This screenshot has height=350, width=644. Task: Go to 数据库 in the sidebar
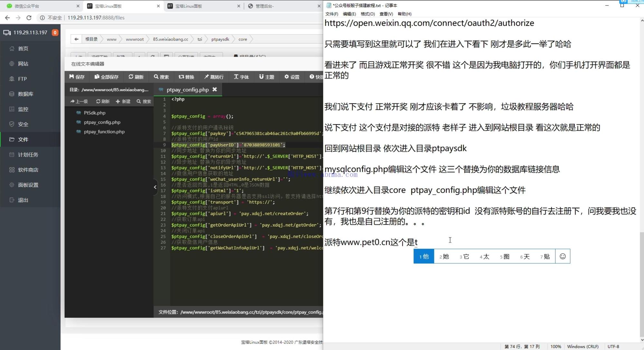coord(25,94)
